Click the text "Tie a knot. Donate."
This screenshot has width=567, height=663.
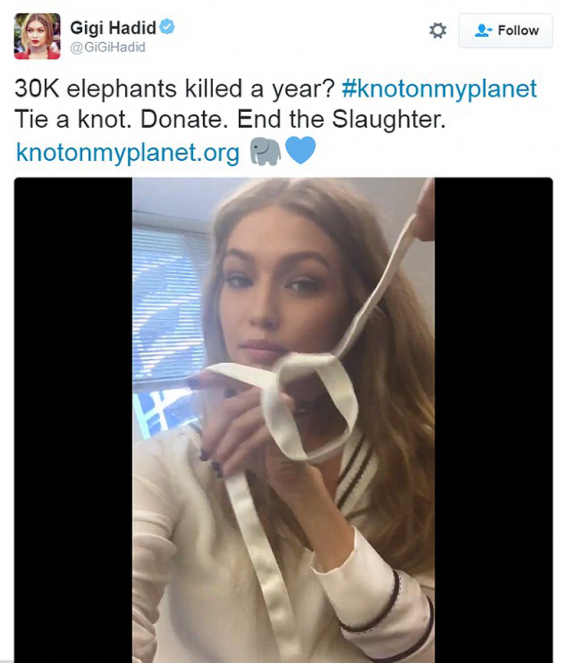point(119,120)
